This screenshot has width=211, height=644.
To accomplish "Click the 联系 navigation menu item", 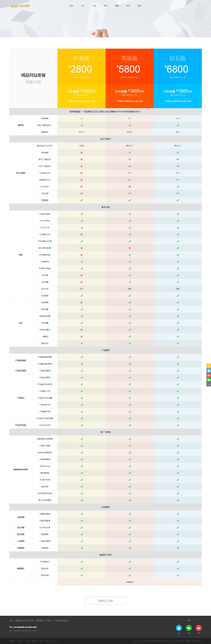I will 139,6.
